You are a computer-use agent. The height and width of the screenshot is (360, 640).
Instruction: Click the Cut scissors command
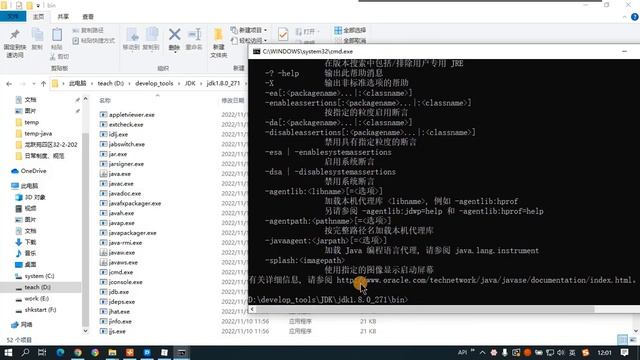tap(60, 57)
